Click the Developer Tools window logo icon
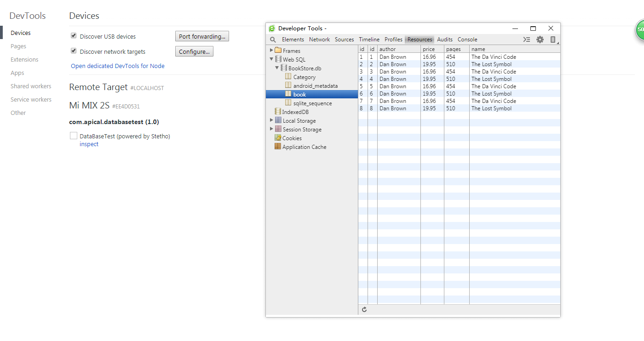This screenshot has width=644, height=341. (272, 28)
